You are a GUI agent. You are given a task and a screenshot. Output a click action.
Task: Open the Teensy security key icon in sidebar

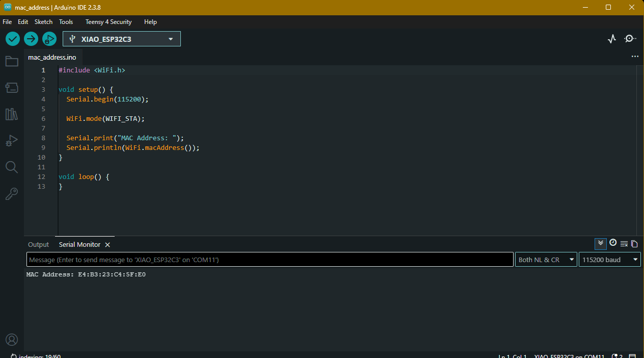click(x=12, y=194)
